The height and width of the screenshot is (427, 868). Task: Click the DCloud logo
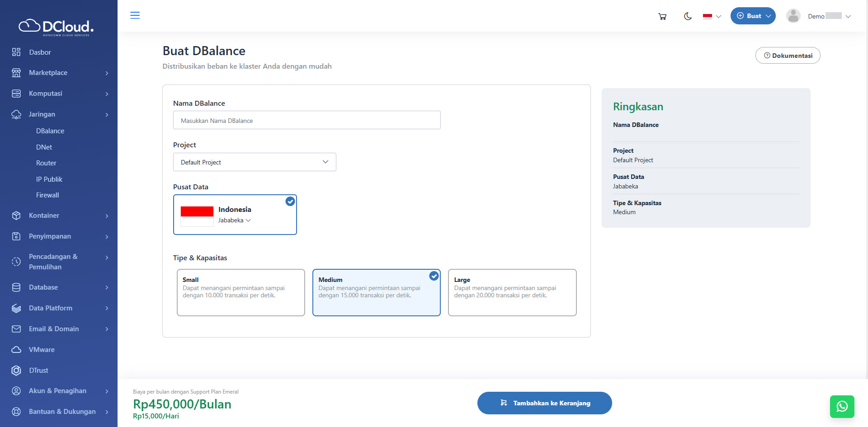pyautogui.click(x=56, y=27)
